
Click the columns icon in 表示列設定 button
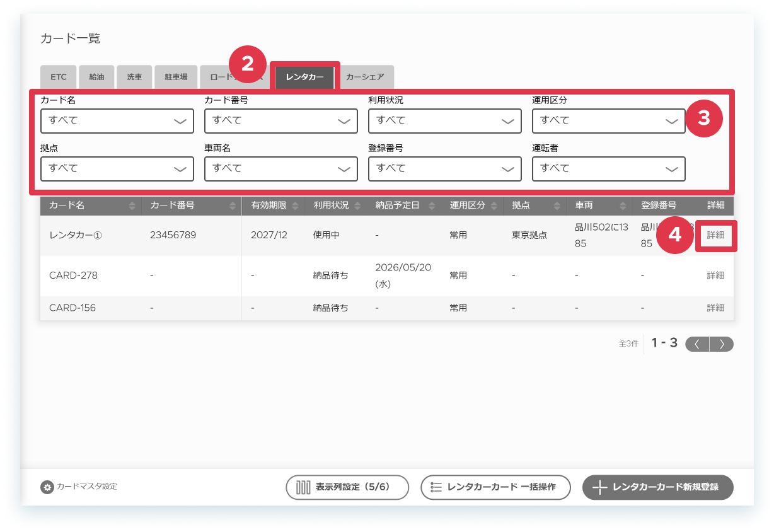click(x=304, y=487)
